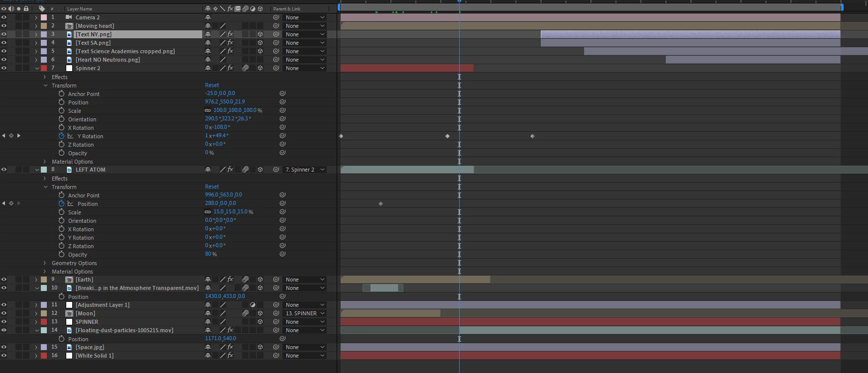This screenshot has width=868, height=373.
Task: Toggle effects fx switch on White Solid 1
Action: (x=230, y=356)
